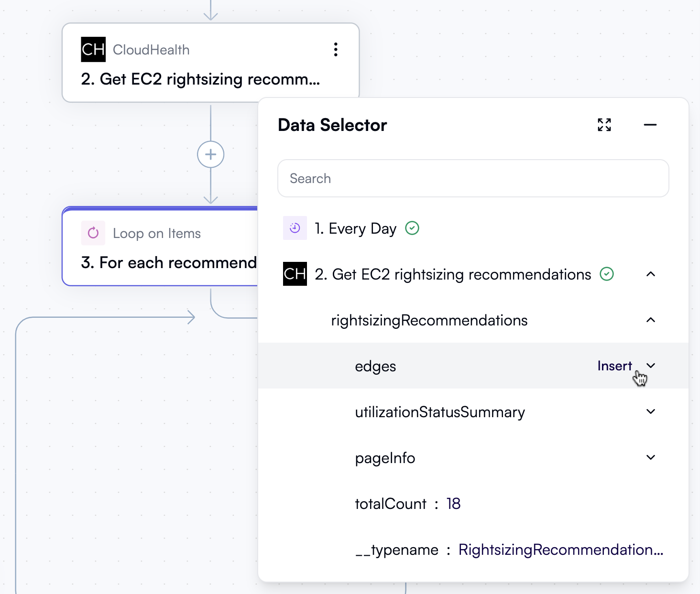
Task: Focus the Data Selector search field
Action: coord(473,178)
